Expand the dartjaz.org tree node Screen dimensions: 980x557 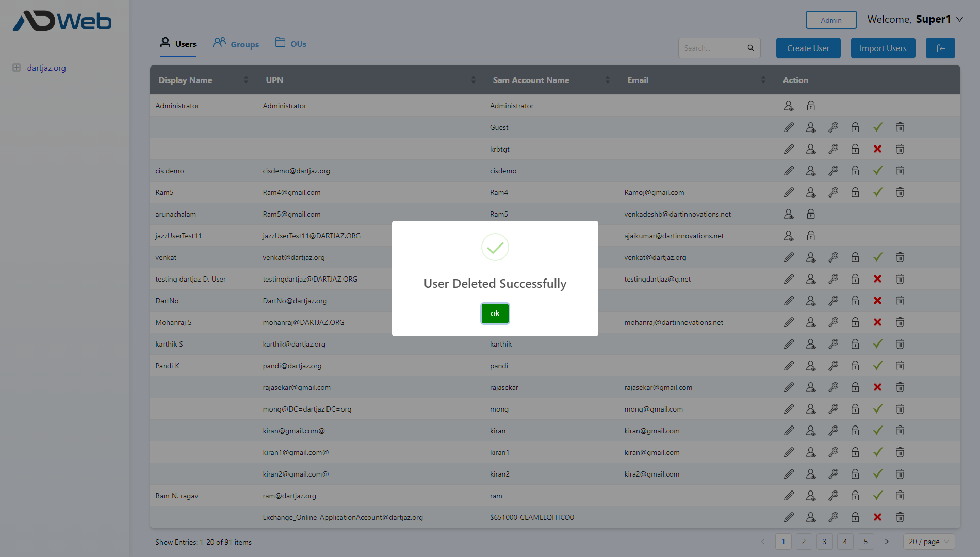tap(16, 68)
